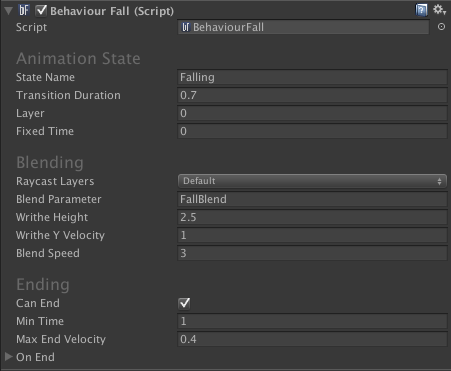Screen dimensions: 451x371
Task: Uncheck the Can End checkbox
Action: (184, 303)
